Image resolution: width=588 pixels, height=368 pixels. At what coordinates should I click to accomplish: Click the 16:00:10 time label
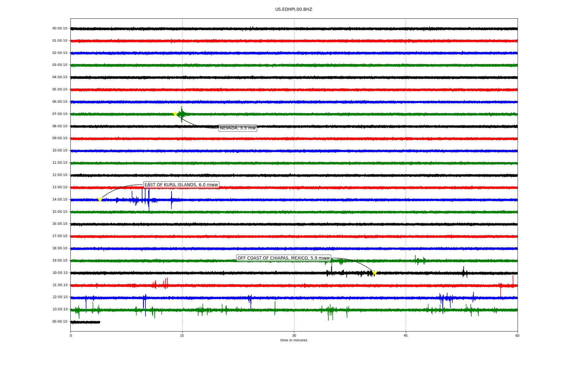coord(60,224)
